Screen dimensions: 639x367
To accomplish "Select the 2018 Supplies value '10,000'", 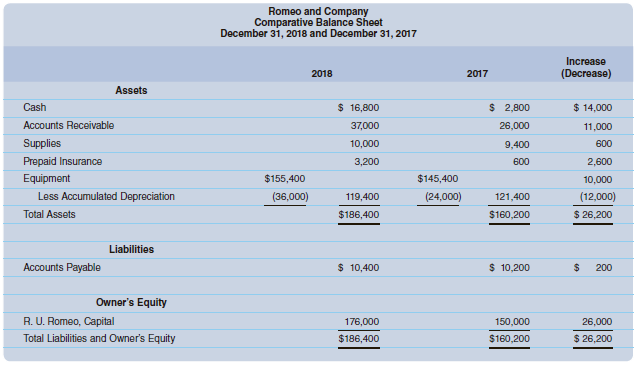I will (x=364, y=144).
